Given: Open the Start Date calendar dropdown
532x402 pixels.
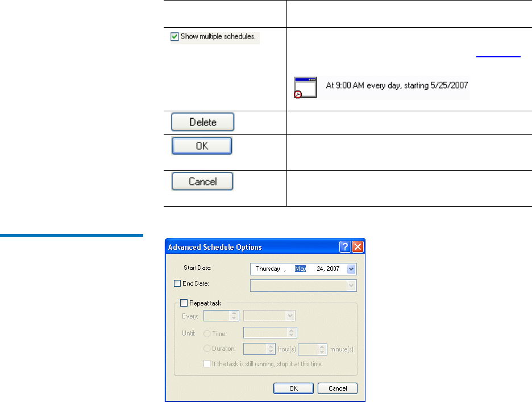Looking at the screenshot, I should coord(351,269).
